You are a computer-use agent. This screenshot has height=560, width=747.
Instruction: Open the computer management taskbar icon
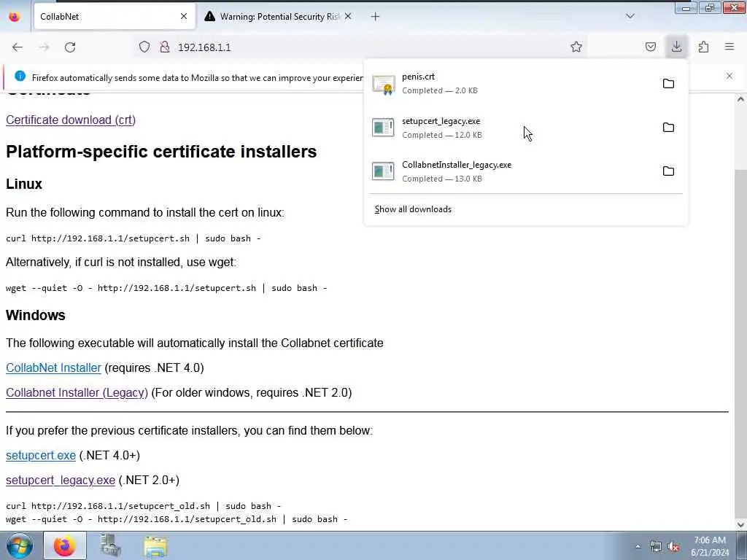click(110, 545)
